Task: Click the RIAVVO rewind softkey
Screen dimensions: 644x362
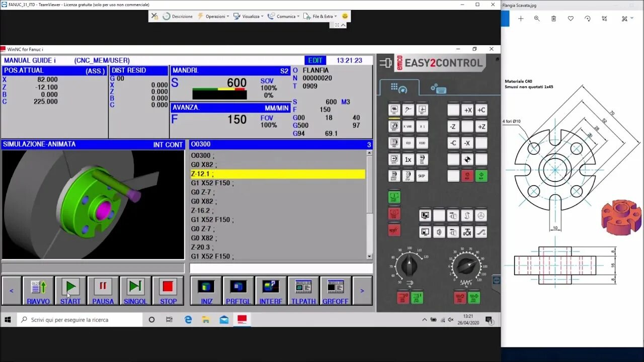Action: click(38, 291)
